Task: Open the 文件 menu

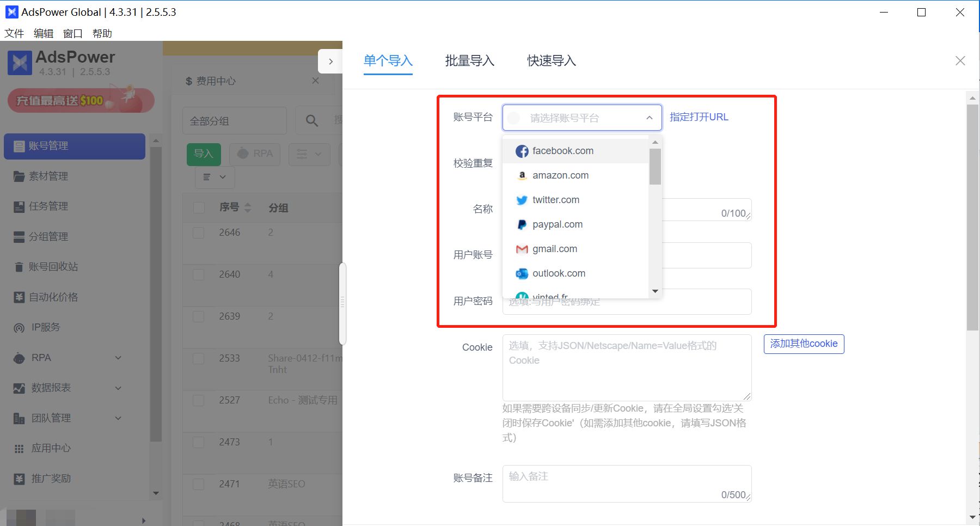Action: pos(14,33)
